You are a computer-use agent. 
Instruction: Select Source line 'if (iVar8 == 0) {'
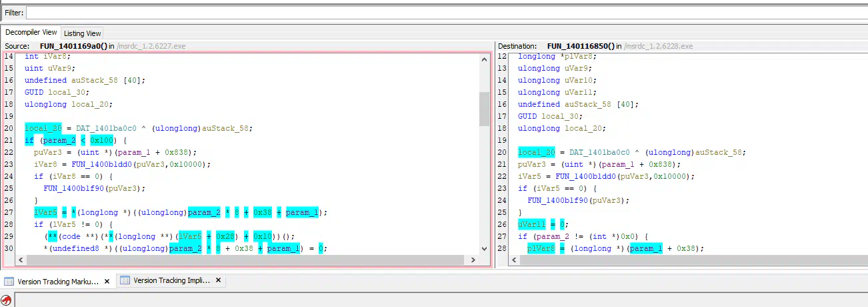coord(73,176)
